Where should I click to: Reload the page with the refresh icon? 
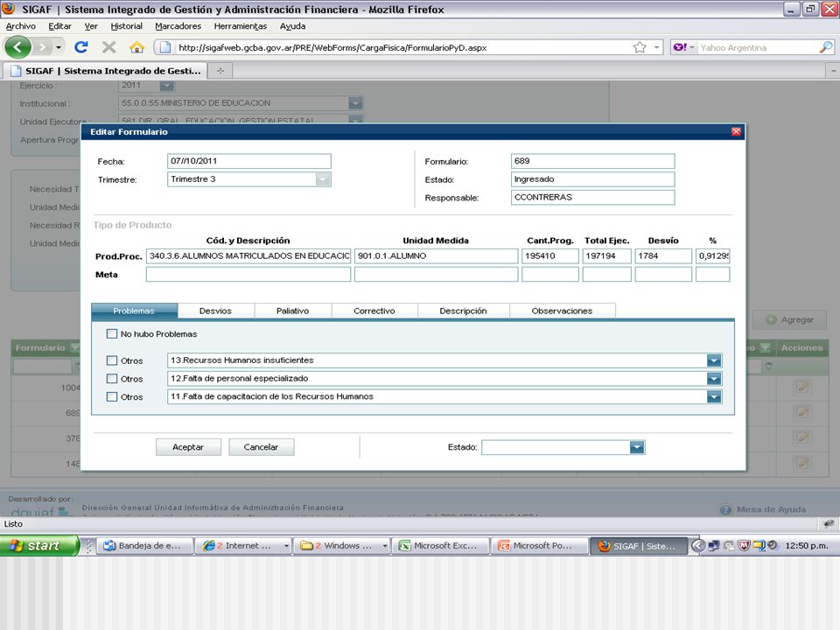pyautogui.click(x=80, y=47)
